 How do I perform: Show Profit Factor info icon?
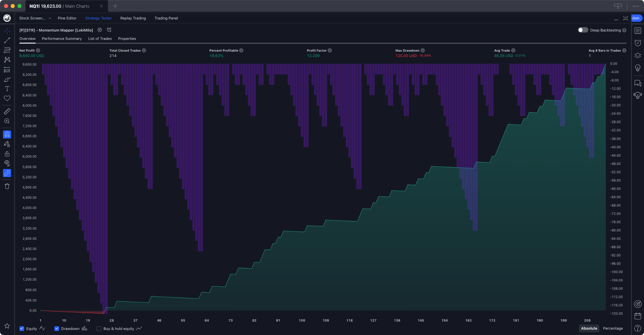pos(330,50)
